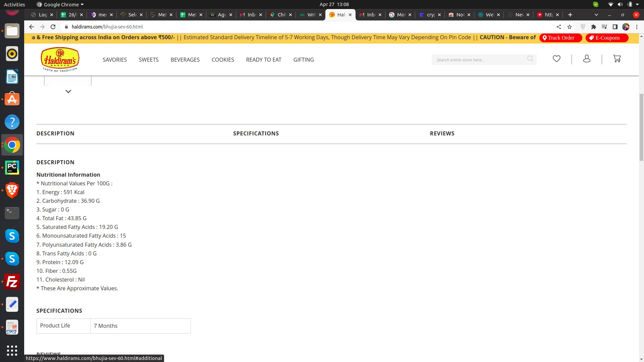Click the Haldiram's logo
The width and height of the screenshot is (644, 362).
point(60,60)
